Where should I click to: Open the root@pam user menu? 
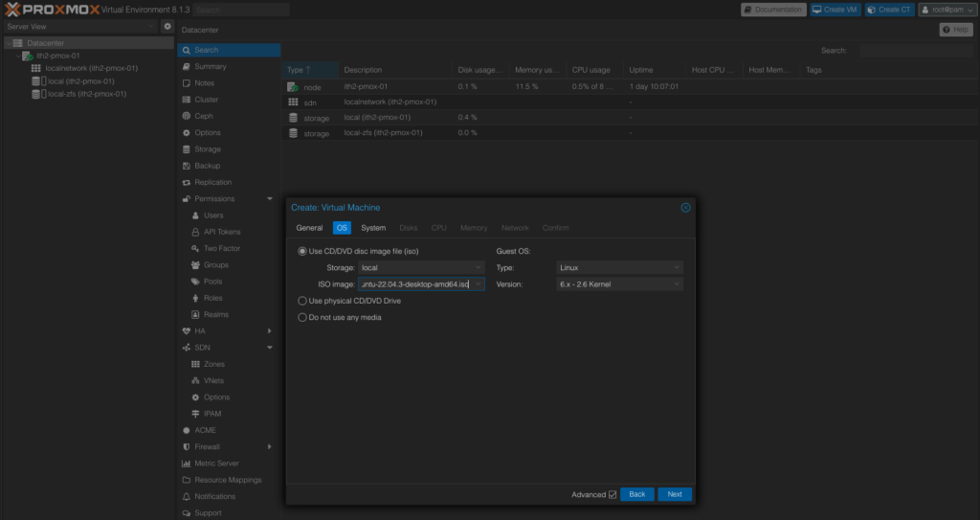point(947,10)
